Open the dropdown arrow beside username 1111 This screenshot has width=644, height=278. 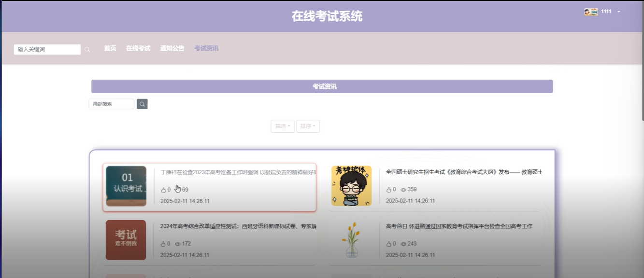pos(619,12)
